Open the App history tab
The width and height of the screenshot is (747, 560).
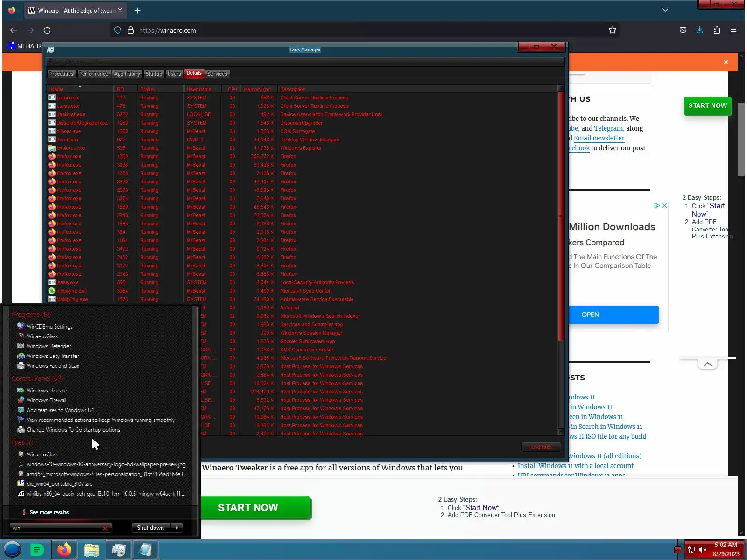coord(127,74)
